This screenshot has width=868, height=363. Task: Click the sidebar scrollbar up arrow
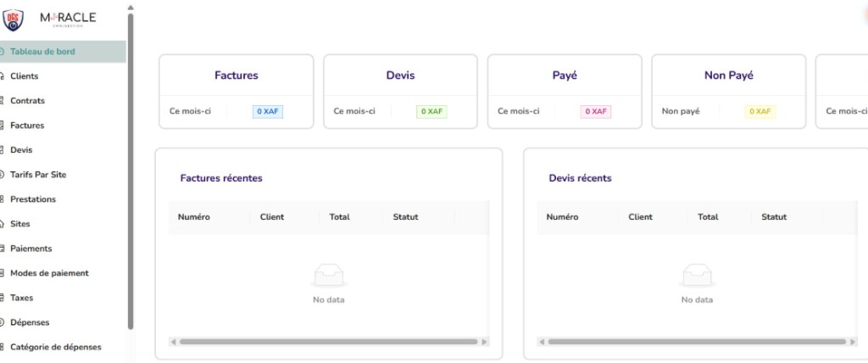pyautogui.click(x=131, y=8)
